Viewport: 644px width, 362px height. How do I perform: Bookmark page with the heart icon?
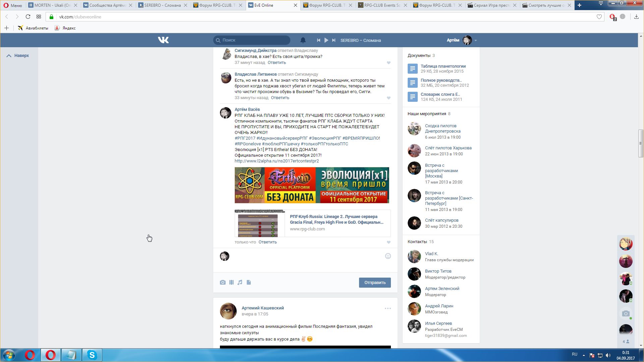click(599, 17)
